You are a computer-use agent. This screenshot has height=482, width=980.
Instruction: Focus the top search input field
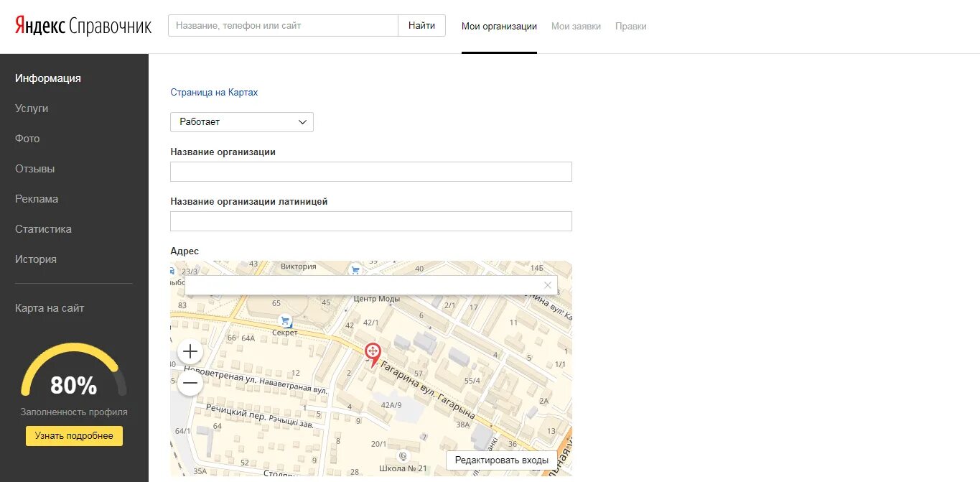283,25
